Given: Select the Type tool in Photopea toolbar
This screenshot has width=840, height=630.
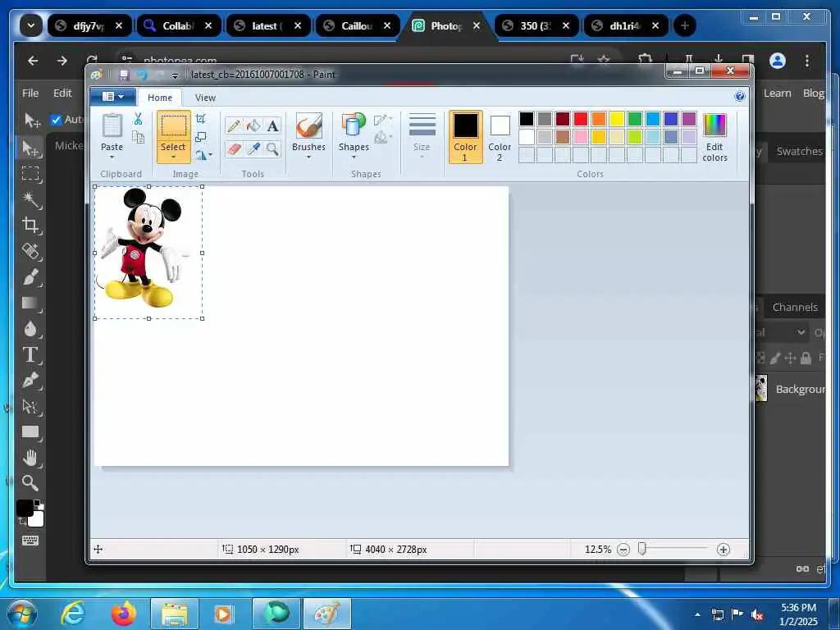Looking at the screenshot, I should pyautogui.click(x=30, y=354).
